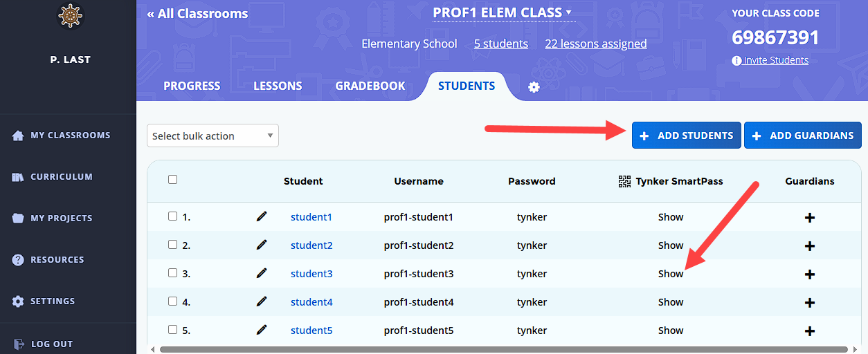Switch to the Gradebook tab
Viewport: 868px width, 354px height.
[x=370, y=86]
